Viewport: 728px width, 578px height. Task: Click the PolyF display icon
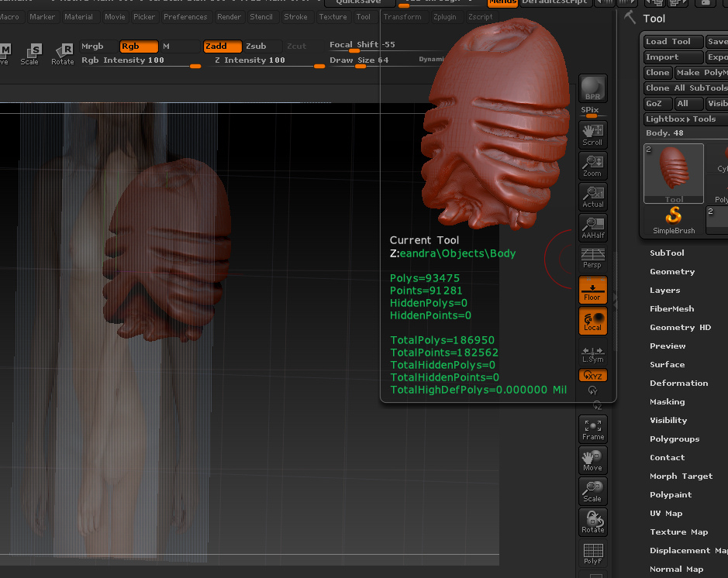(593, 554)
